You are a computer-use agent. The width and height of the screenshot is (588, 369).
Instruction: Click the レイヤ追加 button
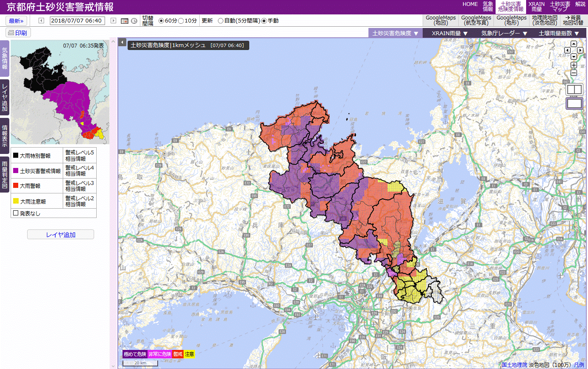(61, 235)
